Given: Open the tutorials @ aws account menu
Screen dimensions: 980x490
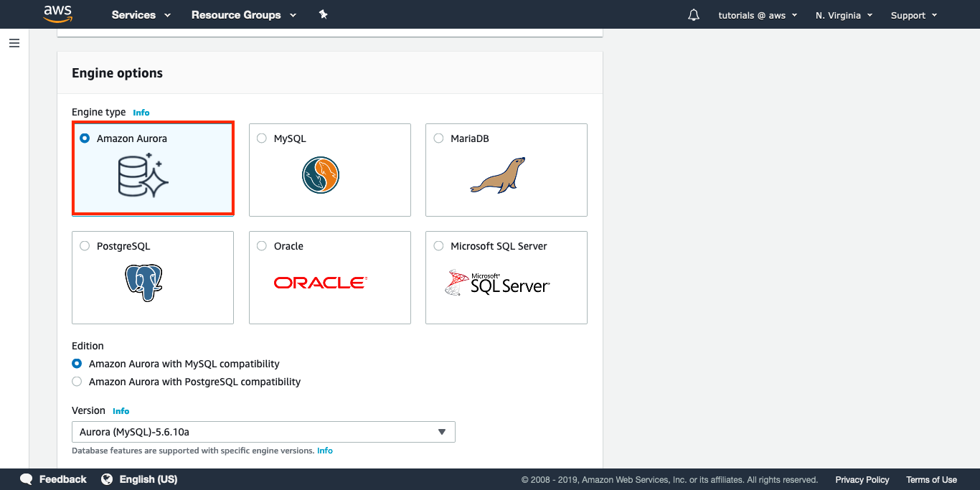Looking at the screenshot, I should click(758, 15).
